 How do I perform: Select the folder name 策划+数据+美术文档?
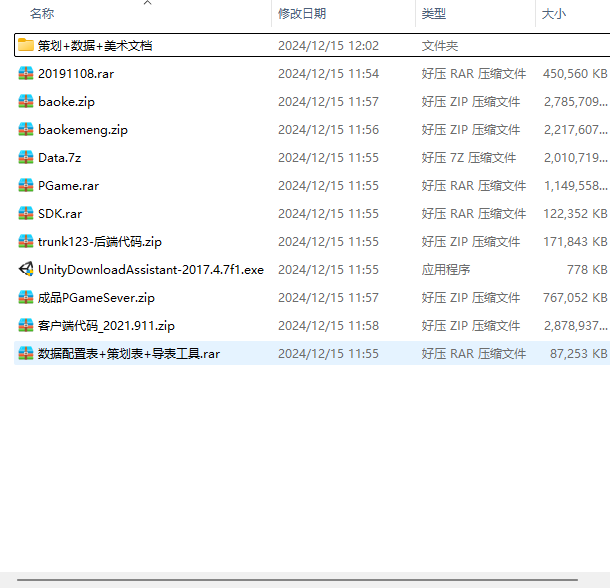(x=95, y=46)
